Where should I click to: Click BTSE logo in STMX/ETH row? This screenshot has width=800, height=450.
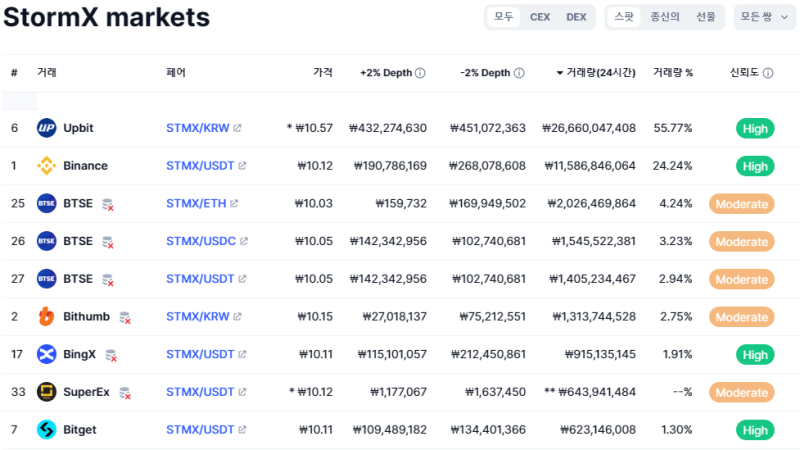pyautogui.click(x=46, y=204)
